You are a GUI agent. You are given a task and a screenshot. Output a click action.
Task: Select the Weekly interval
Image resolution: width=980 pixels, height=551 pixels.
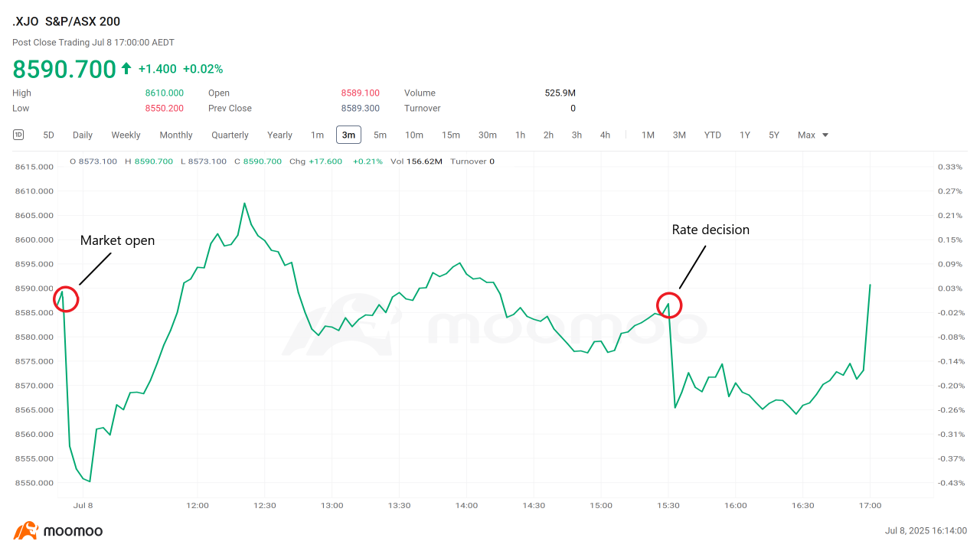[126, 135]
